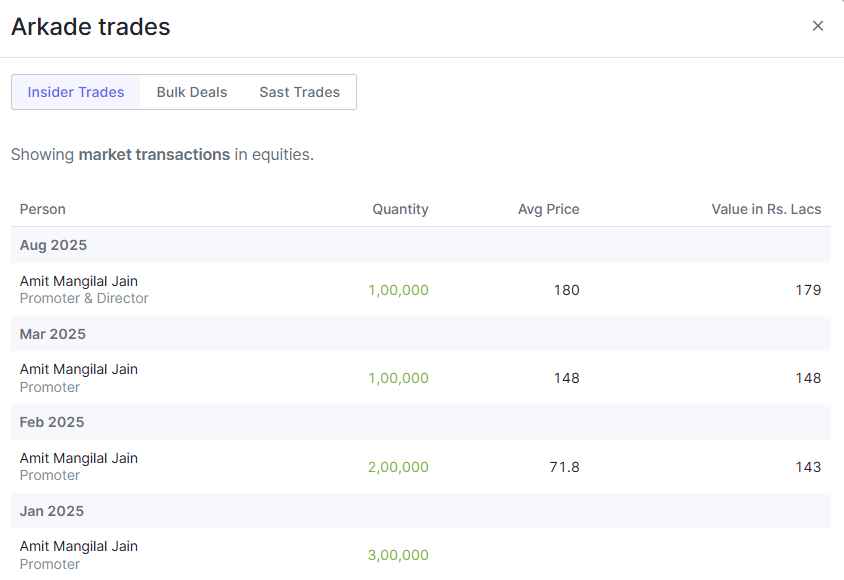Viewport: 844px width, 580px height.
Task: Close the Arkade trades dialog
Action: click(x=818, y=26)
